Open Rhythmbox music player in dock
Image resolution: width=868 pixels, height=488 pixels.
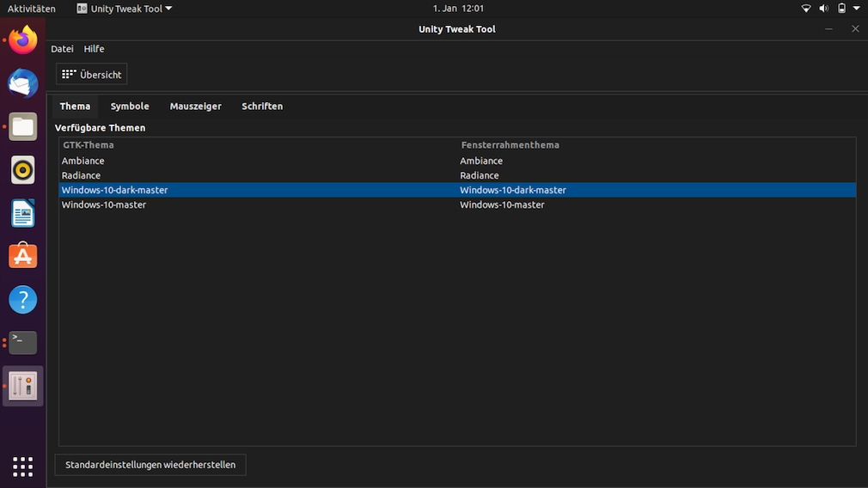point(23,170)
